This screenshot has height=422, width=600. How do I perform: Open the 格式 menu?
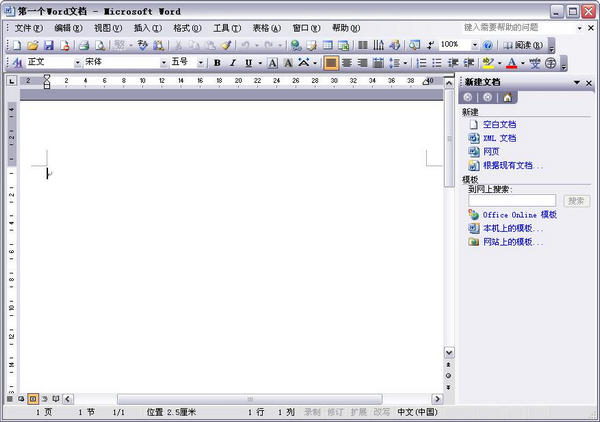[187, 28]
